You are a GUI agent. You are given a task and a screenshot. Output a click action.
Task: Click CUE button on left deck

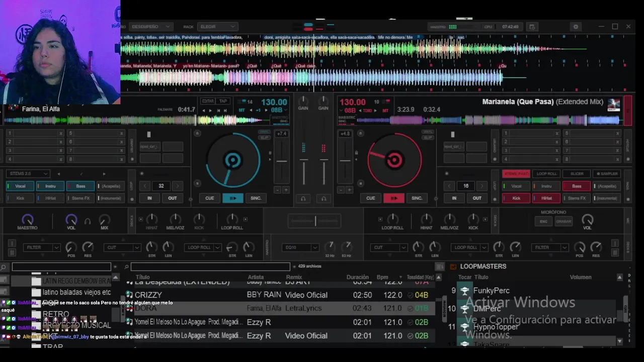click(x=210, y=198)
